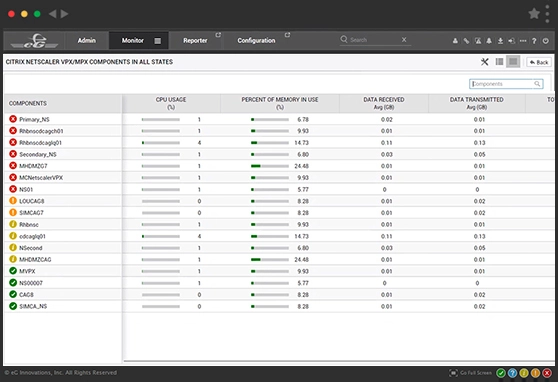Open the cdcaglq01 component
The image size is (558, 382).
32,236
